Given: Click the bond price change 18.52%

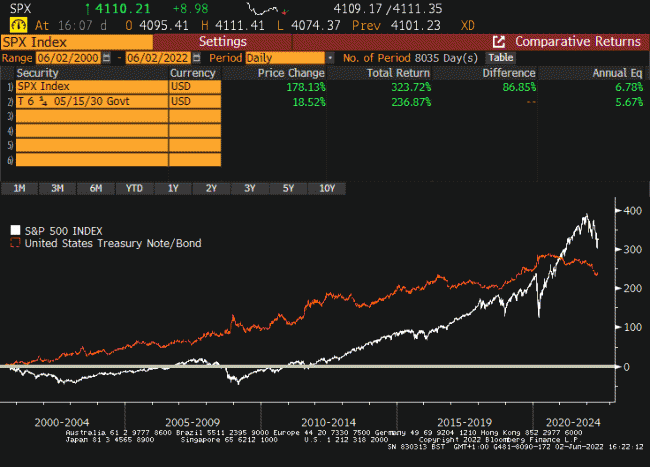Looking at the screenshot, I should [309, 102].
